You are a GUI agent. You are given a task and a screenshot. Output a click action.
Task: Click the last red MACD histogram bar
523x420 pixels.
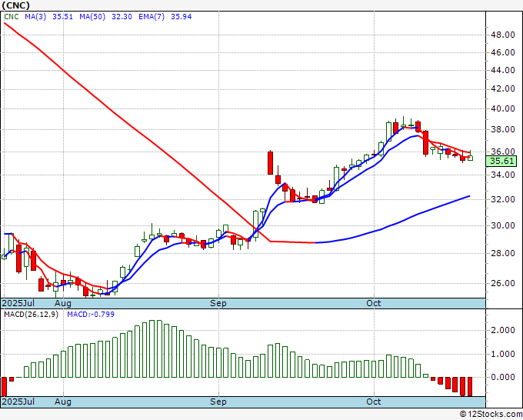point(470,387)
